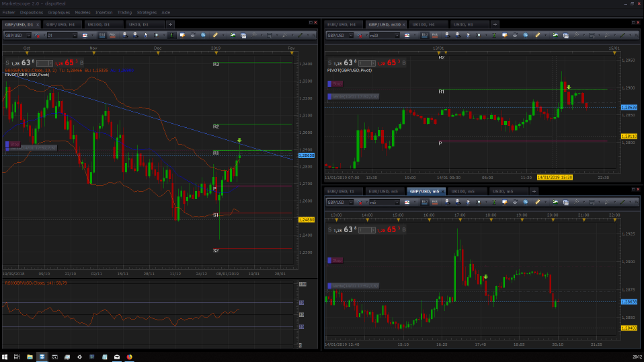Select the cursor pointer tool in D1 toolbar
Viewport: 644px width, 362px height.
click(x=146, y=36)
